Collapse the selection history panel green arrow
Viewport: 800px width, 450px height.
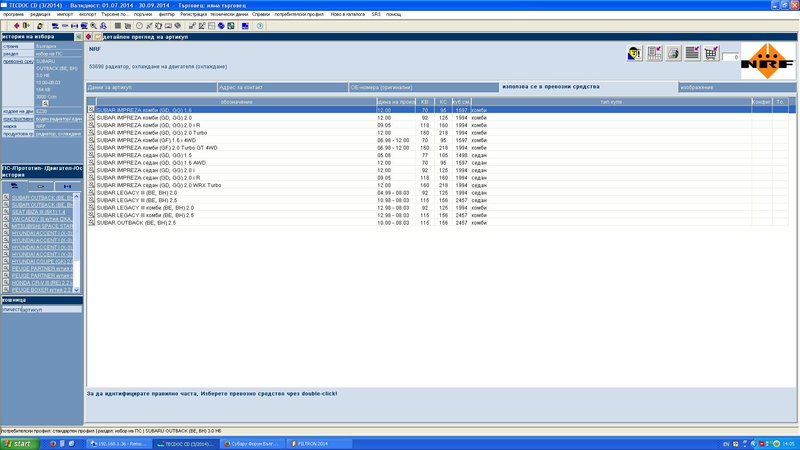tap(79, 37)
